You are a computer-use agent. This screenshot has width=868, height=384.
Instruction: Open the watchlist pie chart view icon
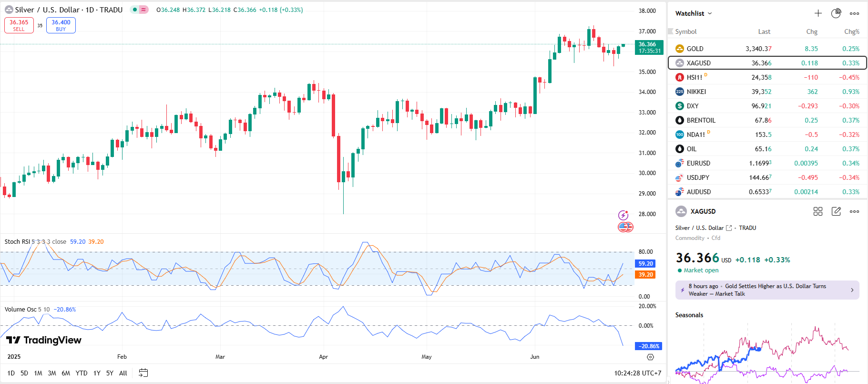[836, 13]
